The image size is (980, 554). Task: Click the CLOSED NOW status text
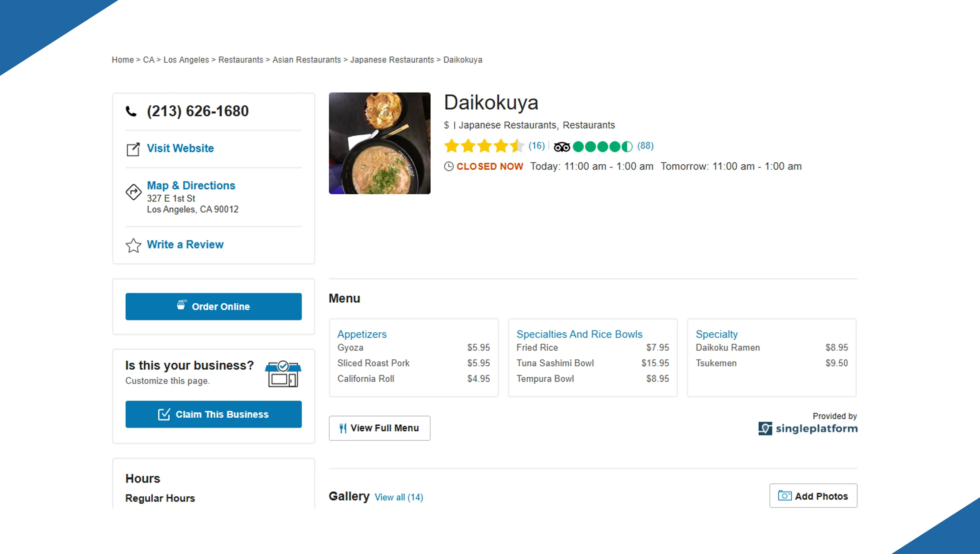coord(490,167)
